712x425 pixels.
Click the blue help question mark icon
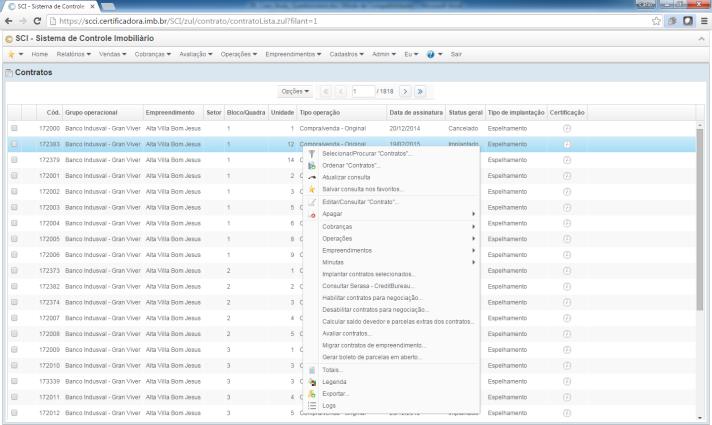[x=430, y=54]
